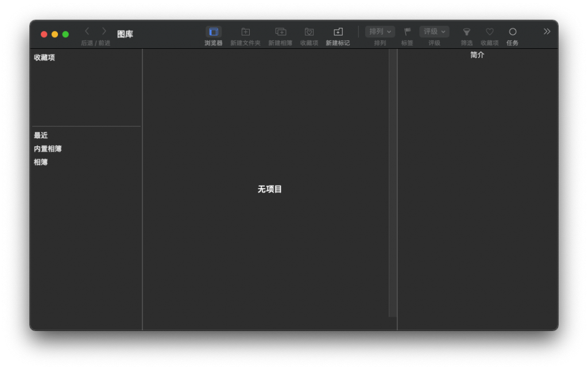Screen dimensions: 588x370
Task: Expand toolbar overflow double-chevron
Action: [x=547, y=32]
